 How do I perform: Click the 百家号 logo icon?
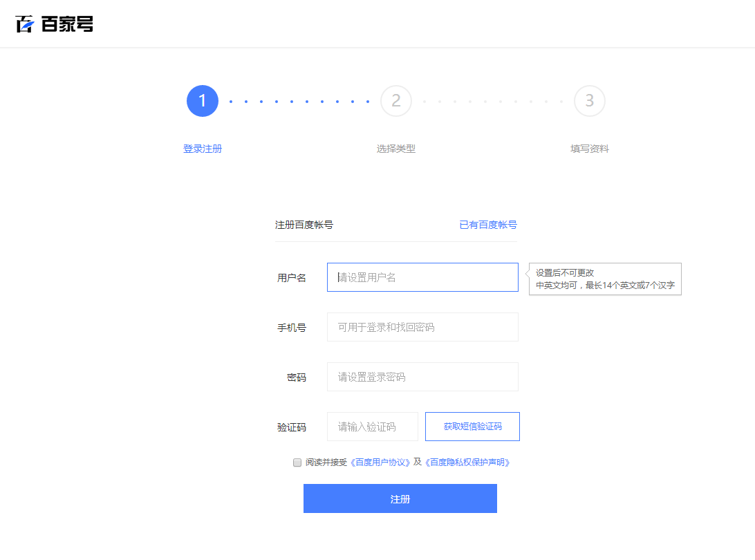(x=23, y=24)
